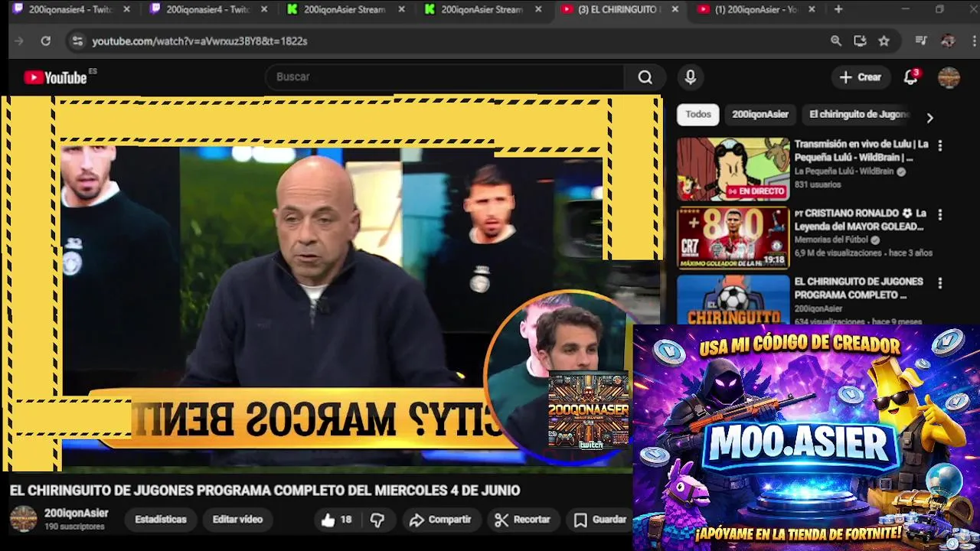Click 'Memorias del Fútbol' channel name
The image size is (980, 551).
(x=832, y=240)
